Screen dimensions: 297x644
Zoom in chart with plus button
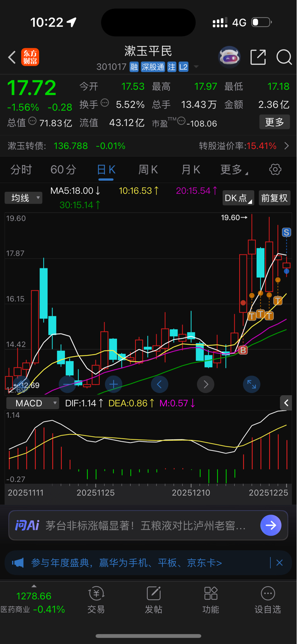[114, 384]
